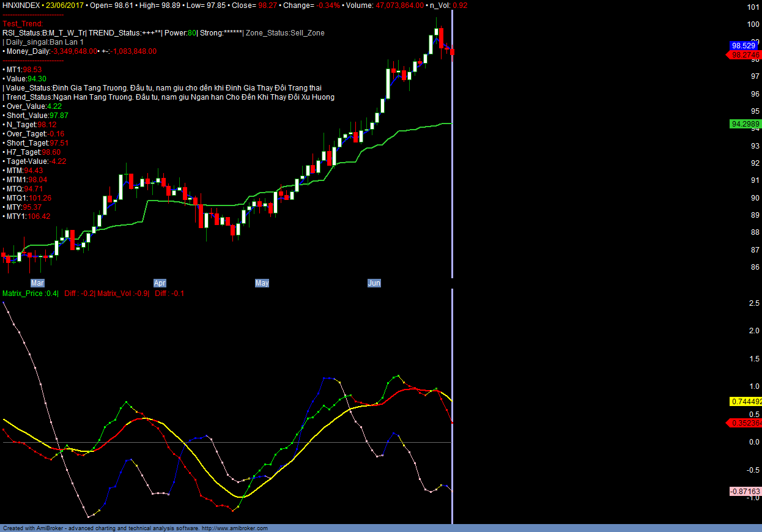Open the amibroker.com link in footer
This screenshot has width=762, height=532.
tap(234, 528)
